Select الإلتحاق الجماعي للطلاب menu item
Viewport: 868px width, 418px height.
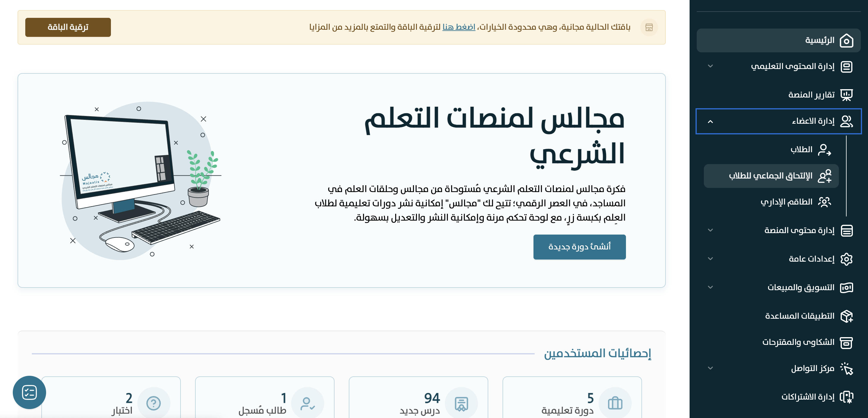click(x=771, y=176)
